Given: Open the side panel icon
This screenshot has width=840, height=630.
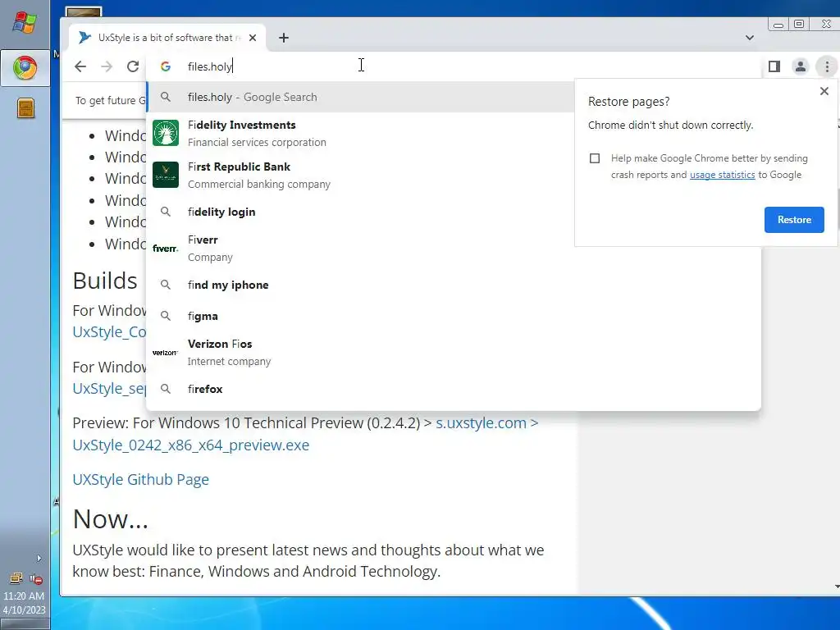Looking at the screenshot, I should point(774,66).
